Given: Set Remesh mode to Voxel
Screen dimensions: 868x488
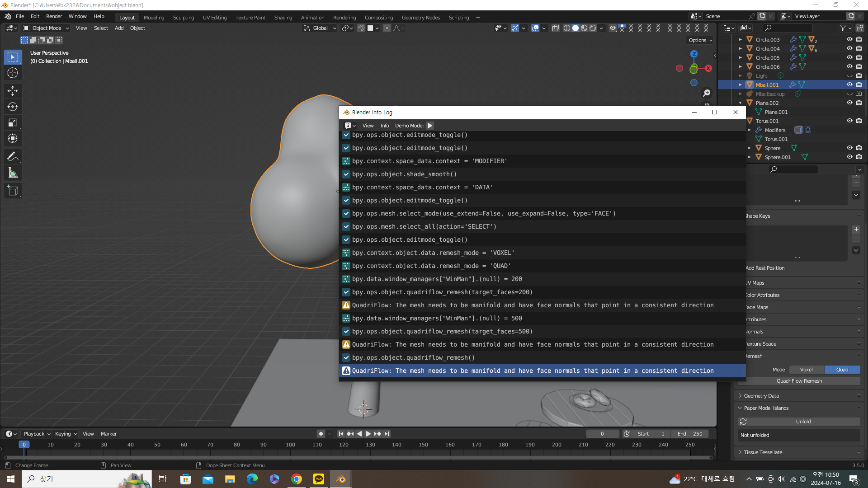Looking at the screenshot, I should click(806, 370).
